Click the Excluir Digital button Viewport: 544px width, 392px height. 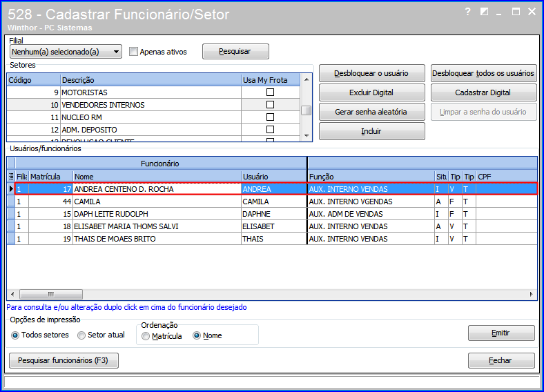click(372, 92)
